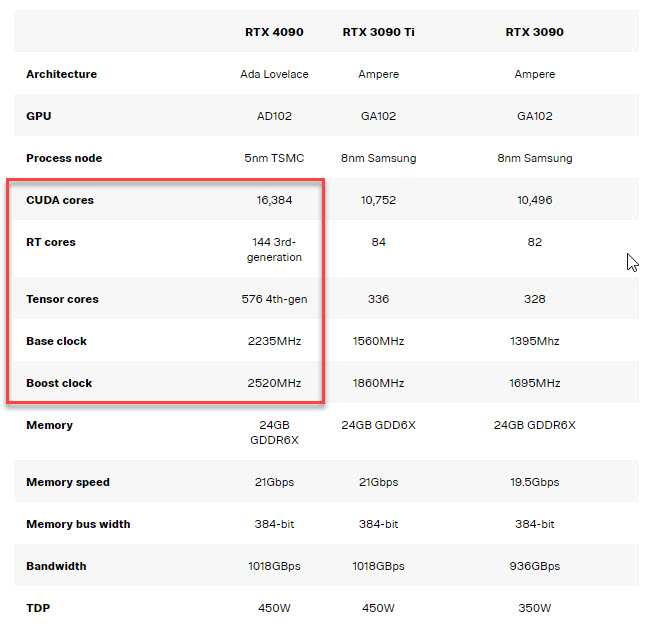Click the Process node row label
The height and width of the screenshot is (638, 650).
click(64, 158)
